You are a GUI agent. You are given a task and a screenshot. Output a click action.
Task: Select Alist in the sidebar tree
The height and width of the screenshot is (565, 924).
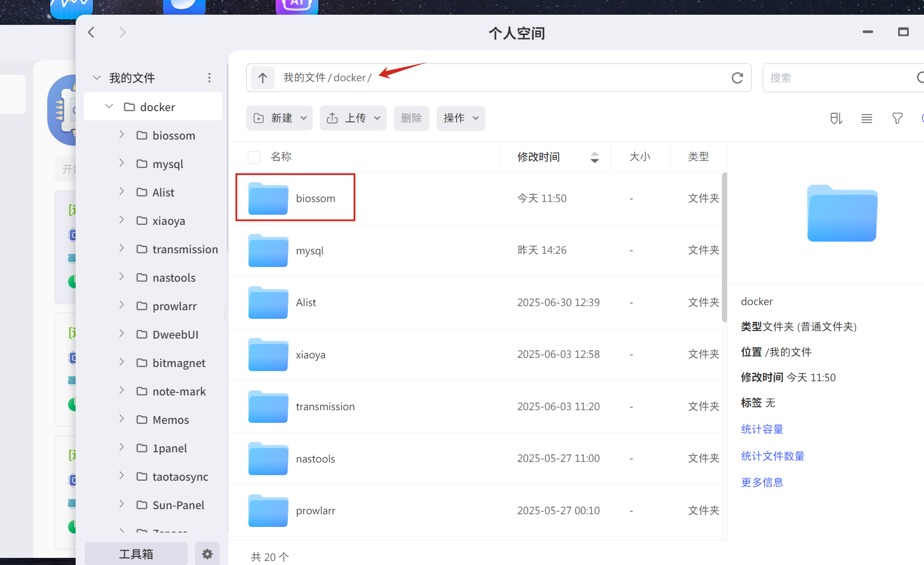tap(163, 192)
